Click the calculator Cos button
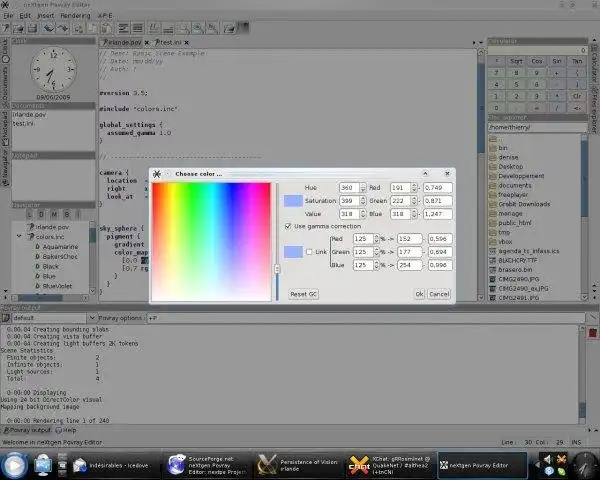The image size is (600, 480). tap(536, 61)
